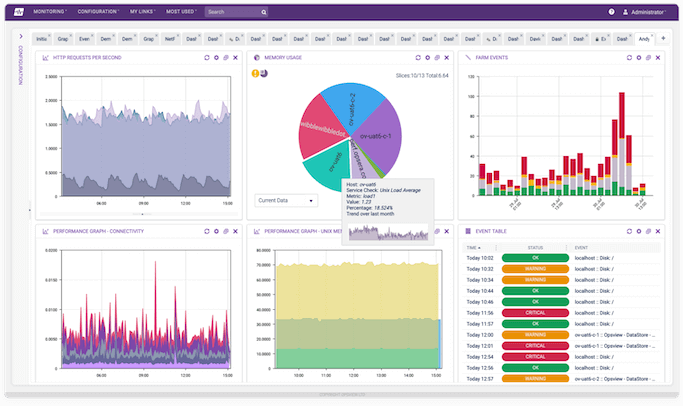Viewport: 683px width, 406px height.
Task: Refresh the HTTP Requests Per Second panel
Action: (207, 58)
